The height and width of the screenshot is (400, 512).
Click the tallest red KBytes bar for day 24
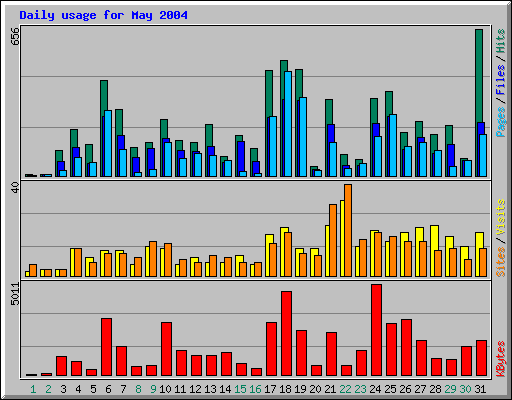(x=377, y=330)
